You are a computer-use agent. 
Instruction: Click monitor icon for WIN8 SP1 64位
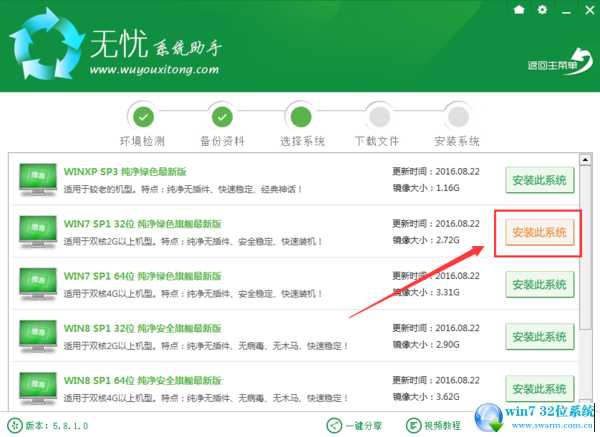38,389
